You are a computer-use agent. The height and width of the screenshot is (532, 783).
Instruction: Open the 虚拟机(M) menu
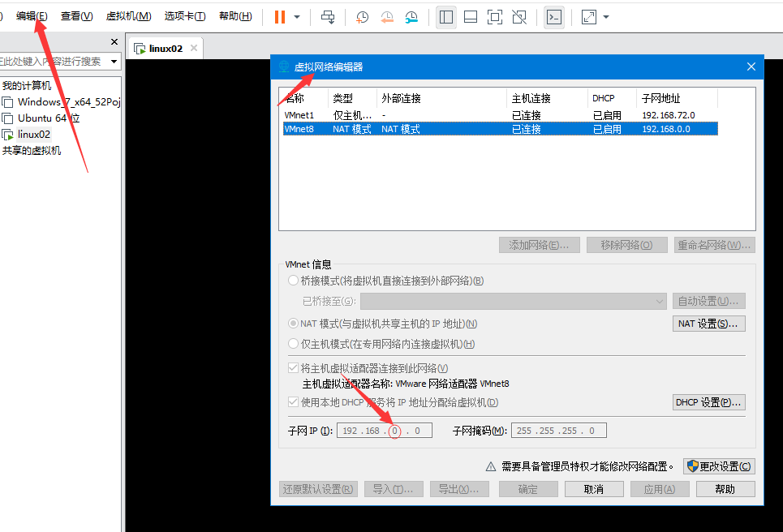pyautogui.click(x=128, y=16)
